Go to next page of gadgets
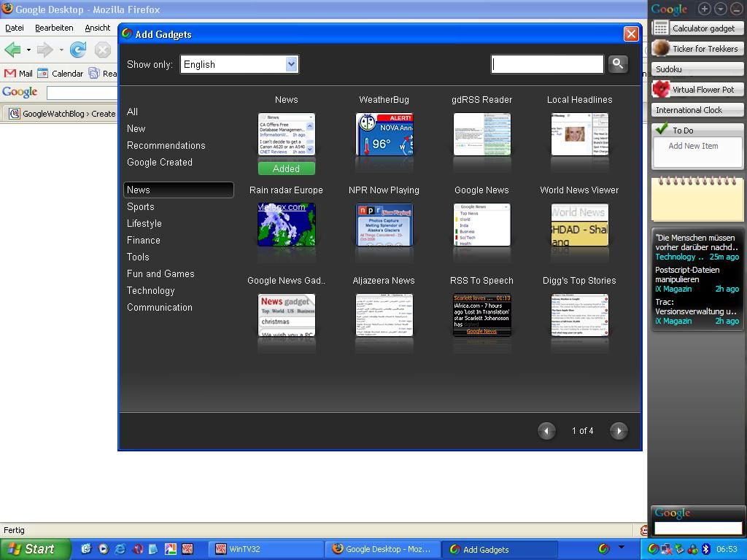The image size is (747, 560). [619, 431]
